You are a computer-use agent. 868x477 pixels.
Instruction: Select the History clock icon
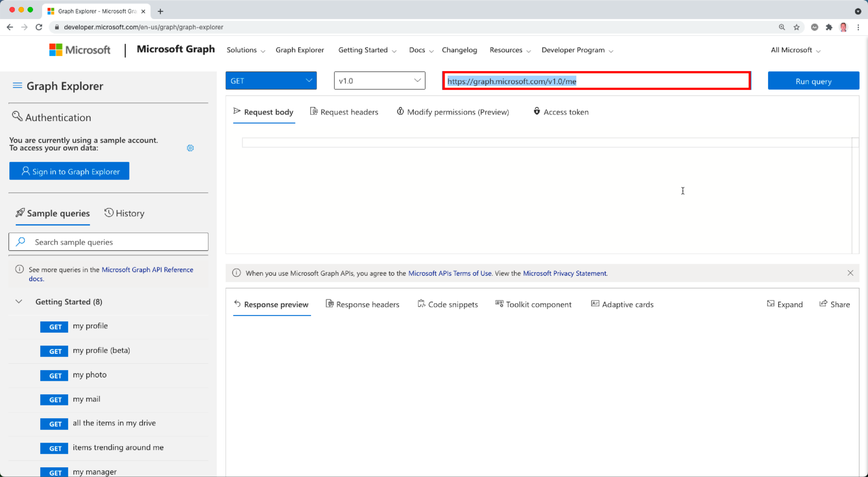click(x=109, y=213)
